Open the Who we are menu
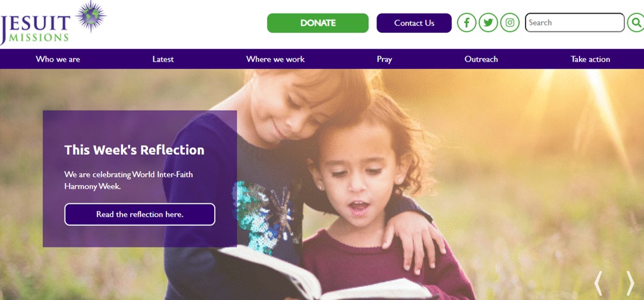The width and height of the screenshot is (644, 300). click(58, 59)
